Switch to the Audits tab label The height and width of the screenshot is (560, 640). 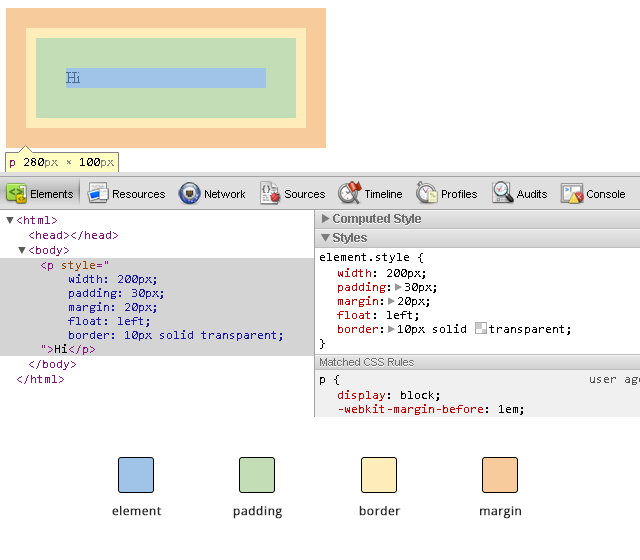coord(532,194)
